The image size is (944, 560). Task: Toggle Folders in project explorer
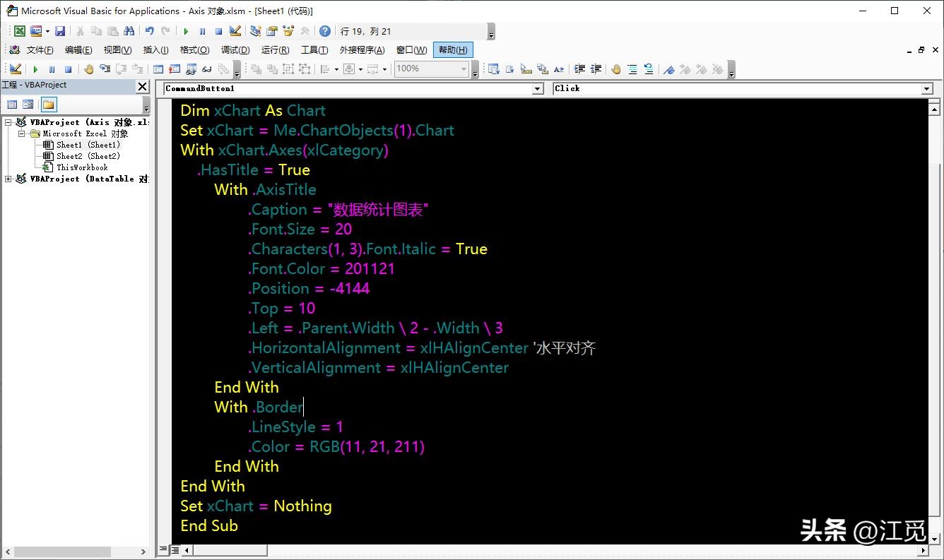(x=48, y=105)
